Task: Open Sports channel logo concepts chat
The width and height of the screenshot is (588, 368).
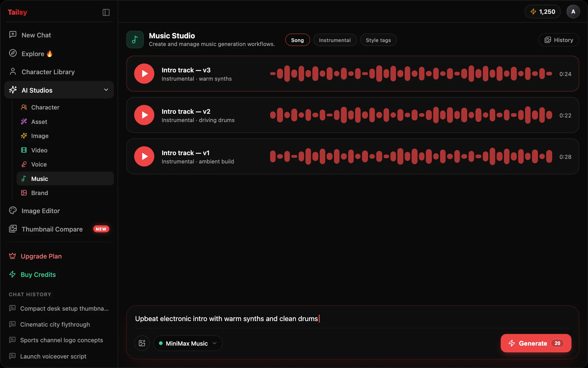Action: (59, 340)
